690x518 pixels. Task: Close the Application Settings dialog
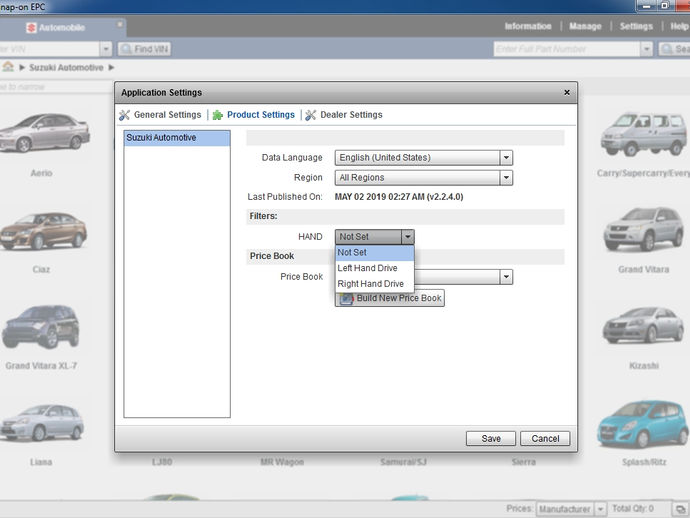(567, 92)
